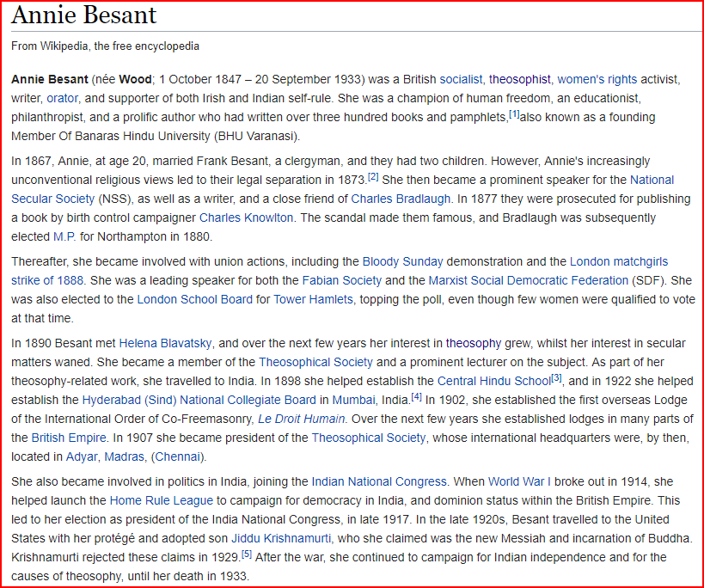
Task: Open Hyderabad (Sind) National Collegiate Board link
Action: tap(199, 400)
